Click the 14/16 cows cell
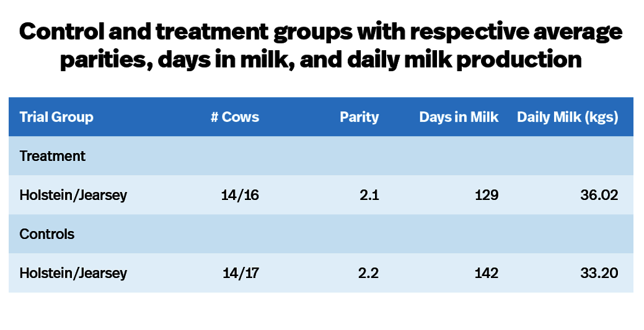This screenshot has height=330, width=644. click(240, 195)
